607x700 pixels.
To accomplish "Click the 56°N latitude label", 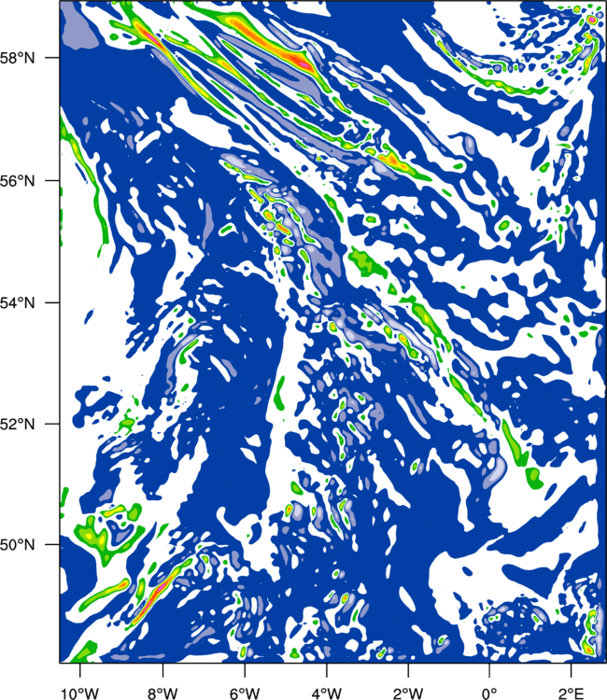I will (17, 181).
